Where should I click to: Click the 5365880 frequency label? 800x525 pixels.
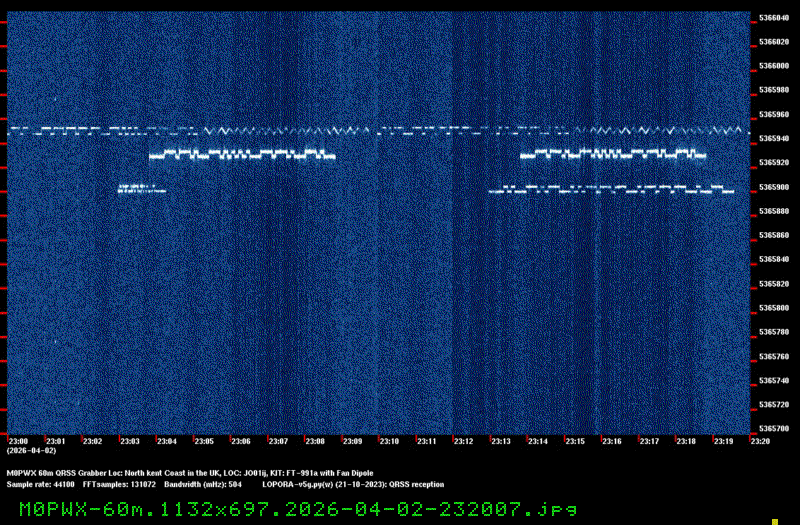pos(774,211)
